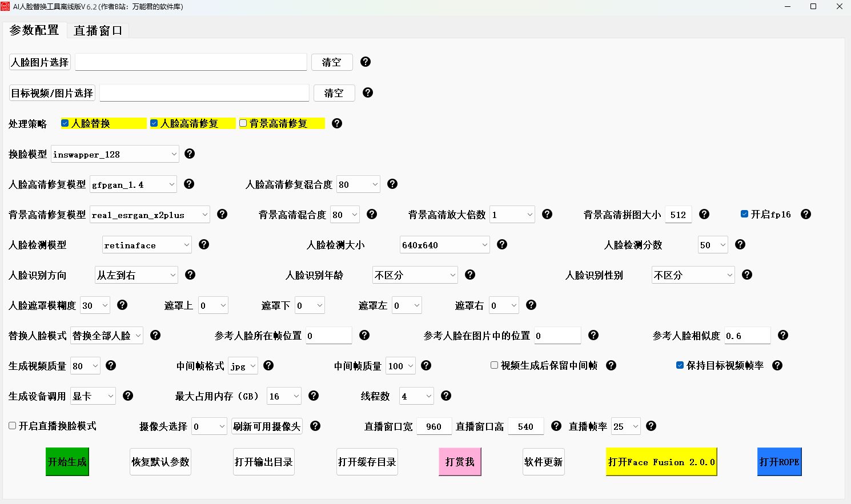Expand 生成设备调用 显卡 dropdown
Screen dimensions: 851x504
93,396
